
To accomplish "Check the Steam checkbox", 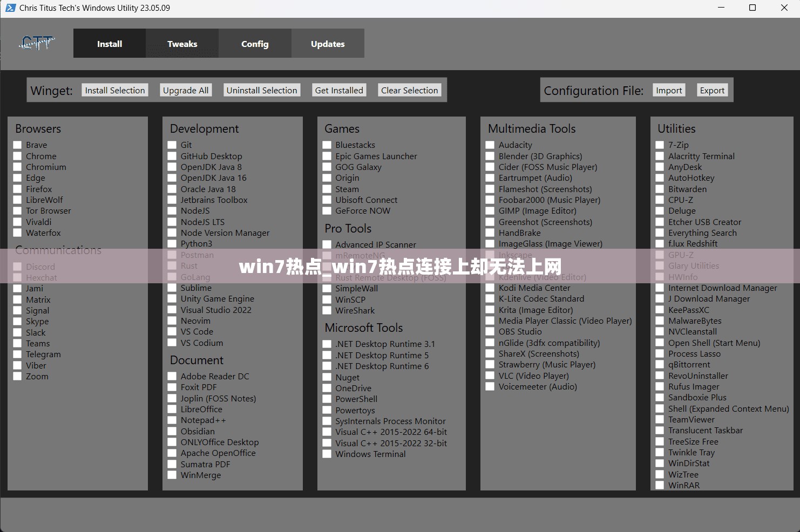I will 327,189.
